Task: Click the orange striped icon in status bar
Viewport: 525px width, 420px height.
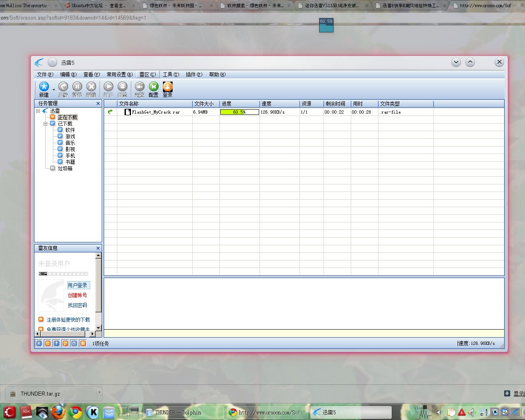Action: click(83, 343)
